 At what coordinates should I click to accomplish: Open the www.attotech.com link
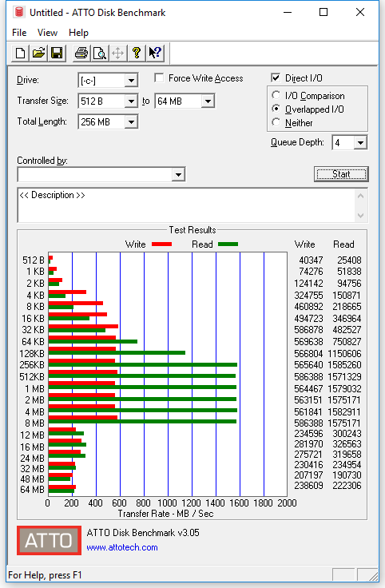122,547
